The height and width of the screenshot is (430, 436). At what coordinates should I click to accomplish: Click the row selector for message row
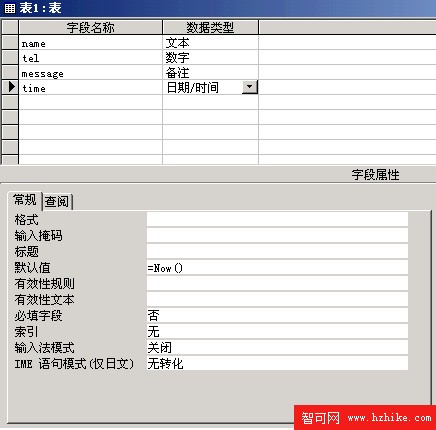click(x=10, y=73)
